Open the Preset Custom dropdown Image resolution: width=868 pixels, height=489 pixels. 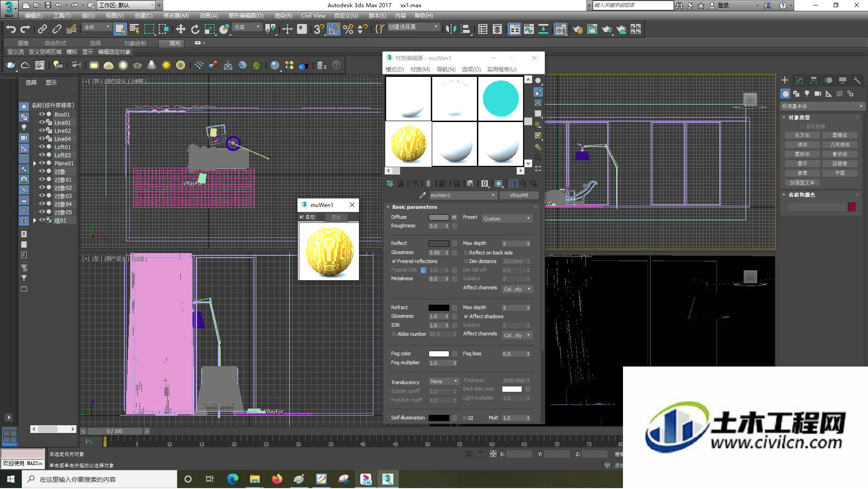click(x=507, y=218)
